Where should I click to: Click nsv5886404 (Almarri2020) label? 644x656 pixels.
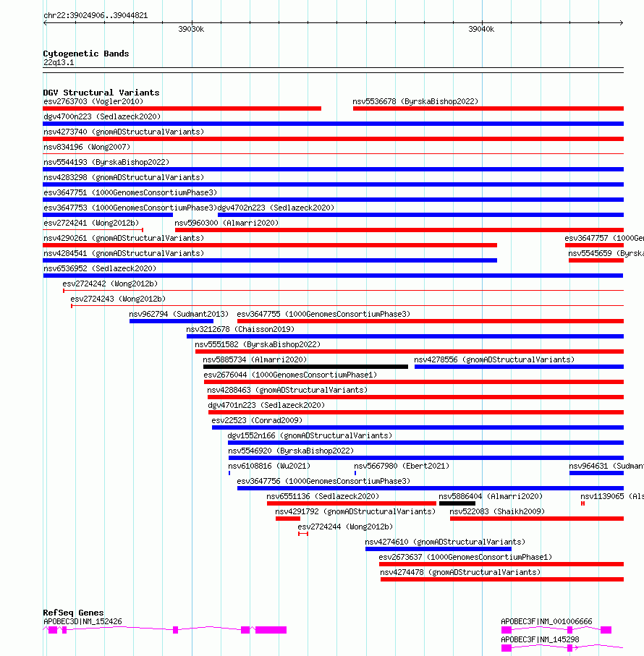tap(491, 496)
